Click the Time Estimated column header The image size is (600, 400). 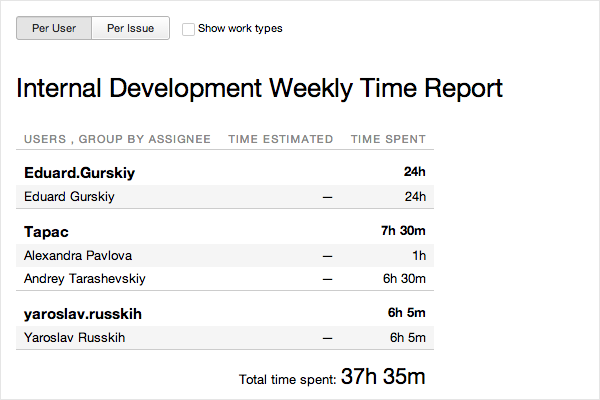pos(280,139)
